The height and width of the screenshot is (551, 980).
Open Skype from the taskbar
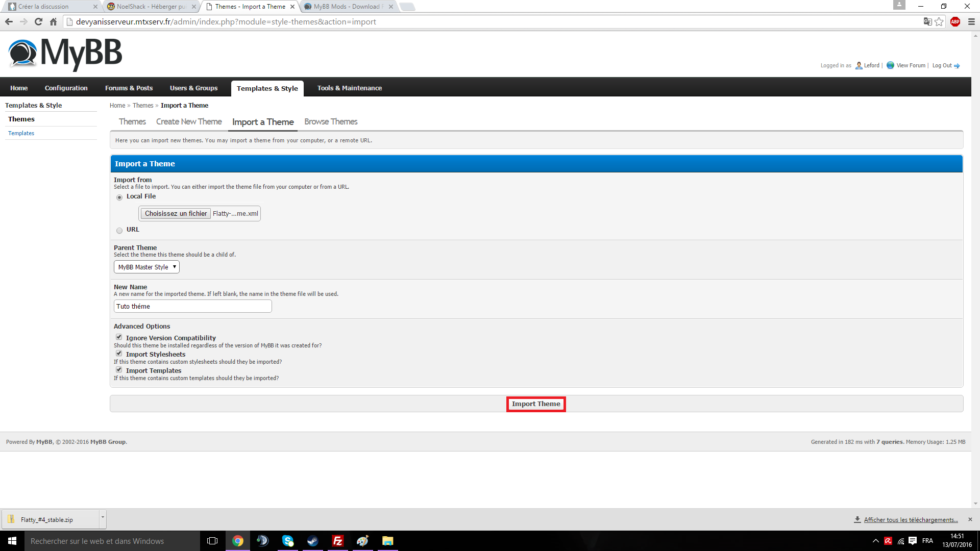(x=288, y=541)
